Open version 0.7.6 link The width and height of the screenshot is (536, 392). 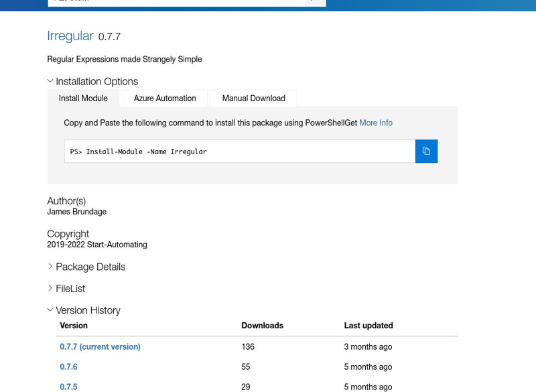tap(68, 367)
